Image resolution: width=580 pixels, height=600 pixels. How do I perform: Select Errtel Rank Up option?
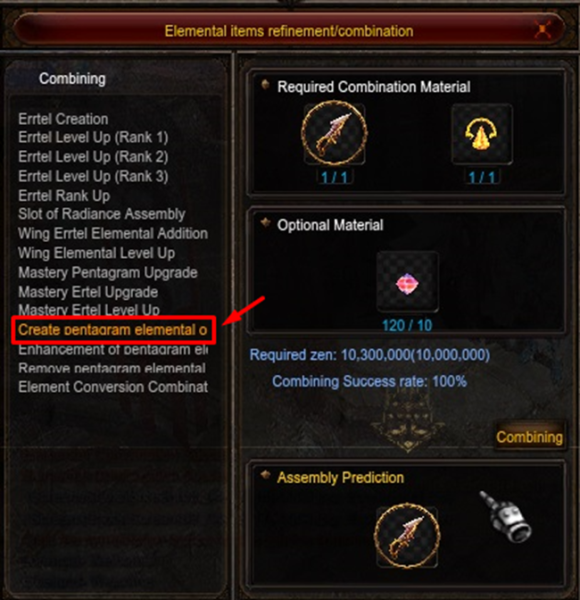(64, 196)
